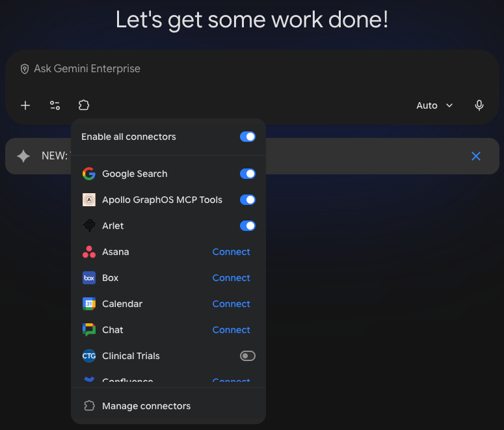This screenshot has width=504, height=430.
Task: Switch off the Arlet connector toggle
Action: [x=248, y=226]
